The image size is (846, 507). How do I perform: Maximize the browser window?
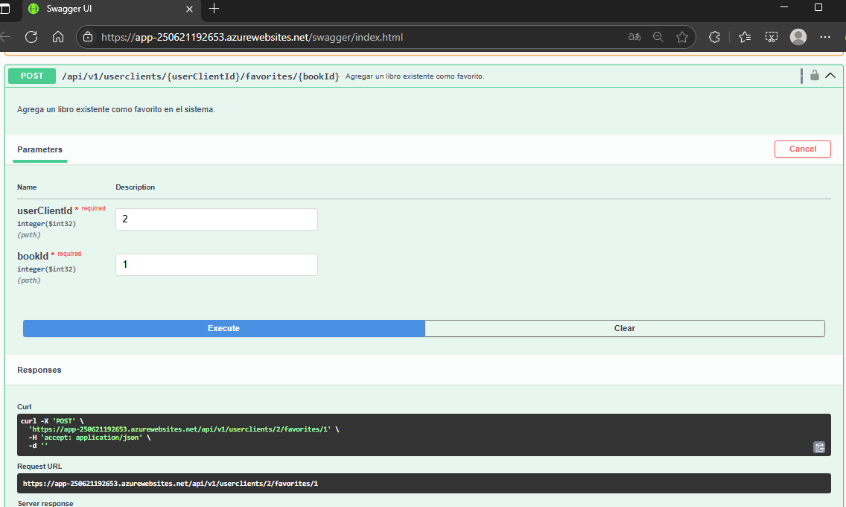pos(818,7)
